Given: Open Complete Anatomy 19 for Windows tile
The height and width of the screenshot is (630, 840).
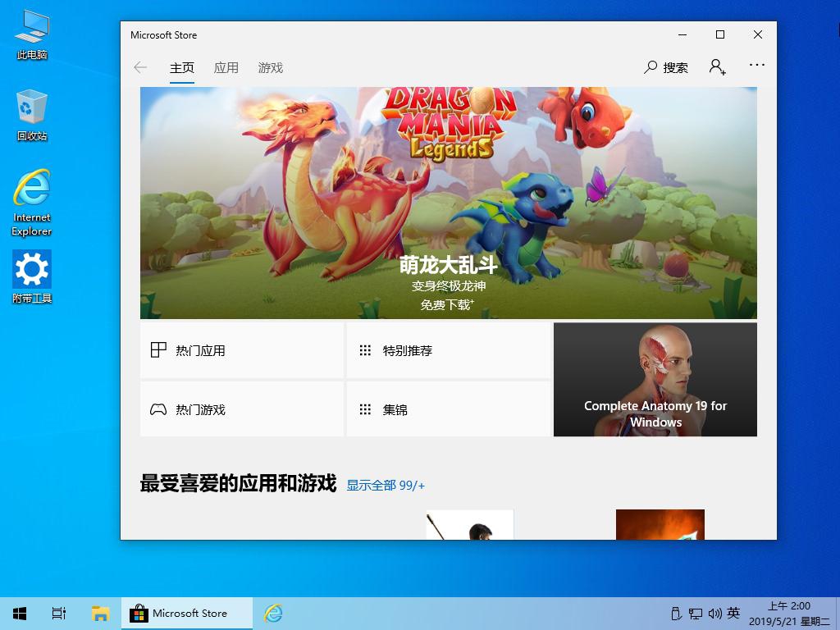Looking at the screenshot, I should (655, 379).
